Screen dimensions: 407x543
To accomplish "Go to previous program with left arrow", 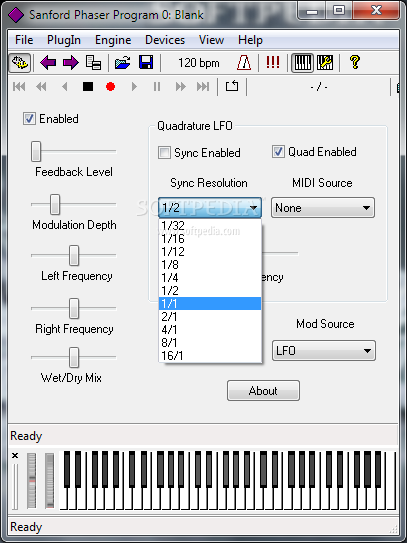I will tap(48, 63).
